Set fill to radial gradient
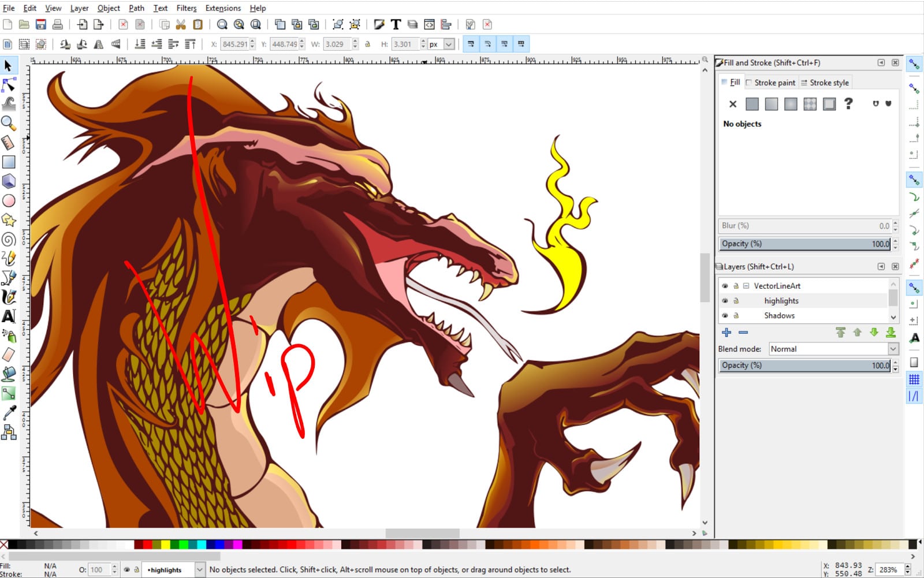Screen dimensions: 924x578 pyautogui.click(x=791, y=104)
